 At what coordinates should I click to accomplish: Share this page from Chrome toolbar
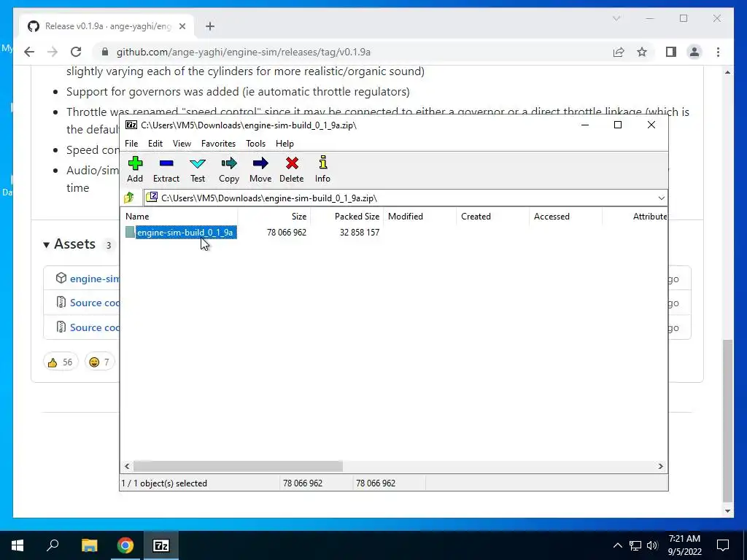tap(619, 52)
